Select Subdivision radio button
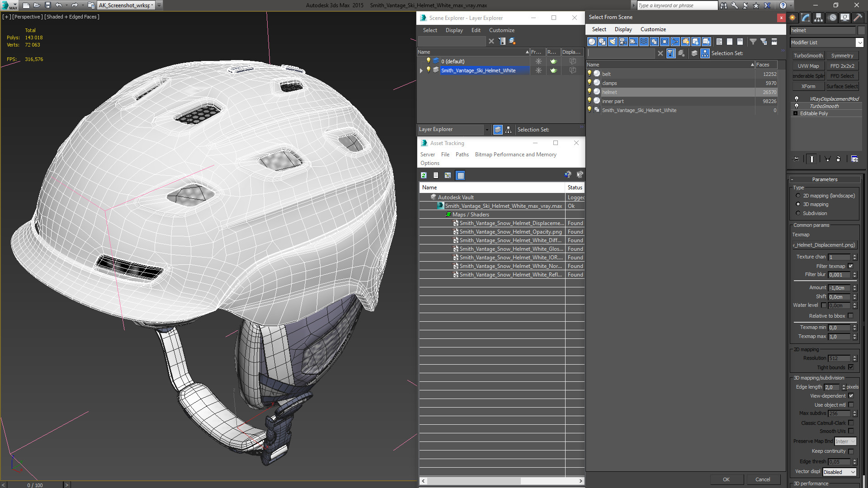The width and height of the screenshot is (868, 488). point(798,213)
